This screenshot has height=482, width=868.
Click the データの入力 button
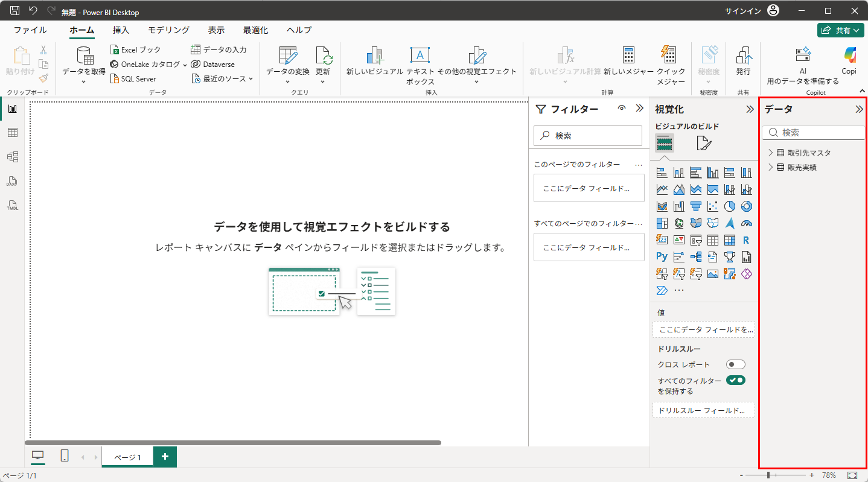coord(219,50)
